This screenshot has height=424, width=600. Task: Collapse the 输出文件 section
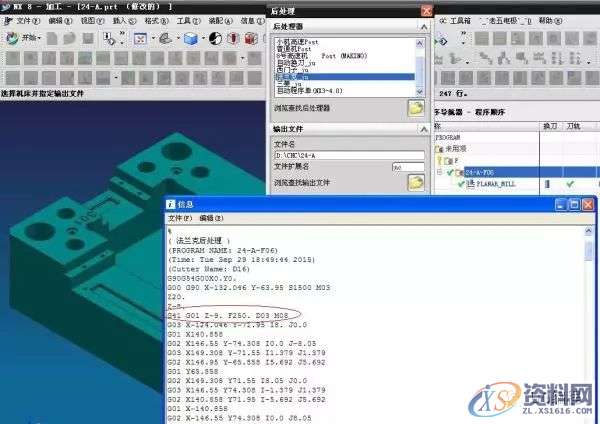[x=425, y=129]
